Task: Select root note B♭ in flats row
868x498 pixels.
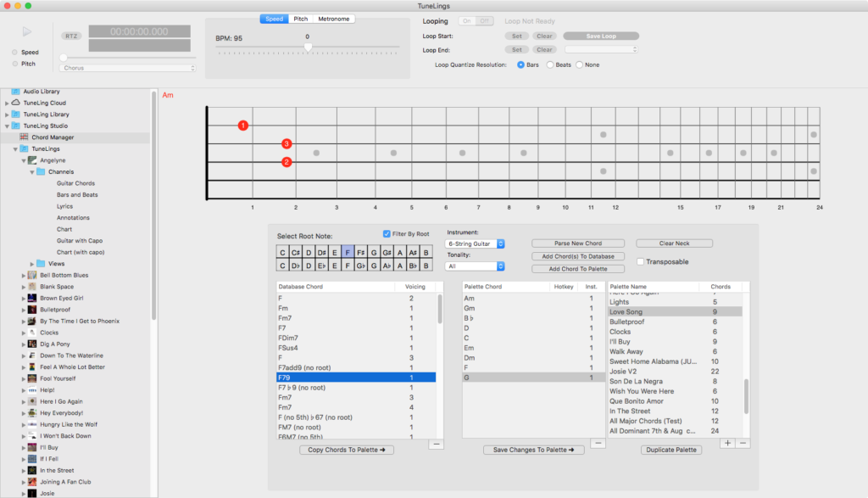Action: point(413,266)
